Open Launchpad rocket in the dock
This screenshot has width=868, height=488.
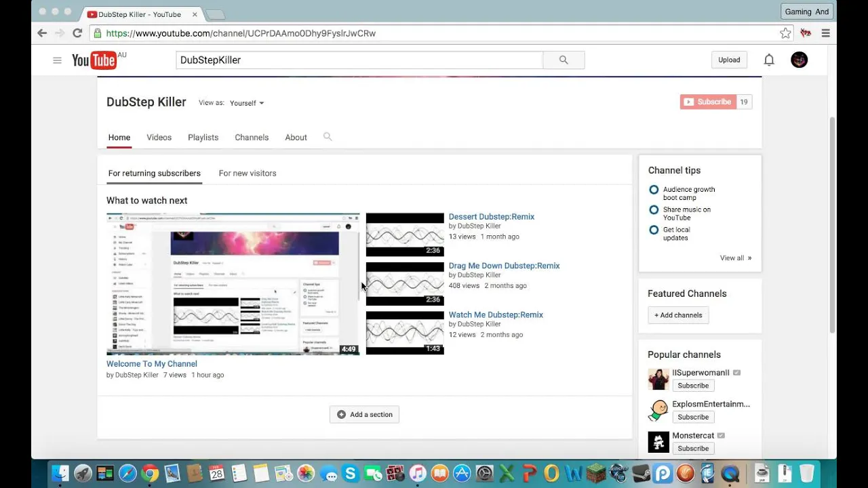(83, 473)
